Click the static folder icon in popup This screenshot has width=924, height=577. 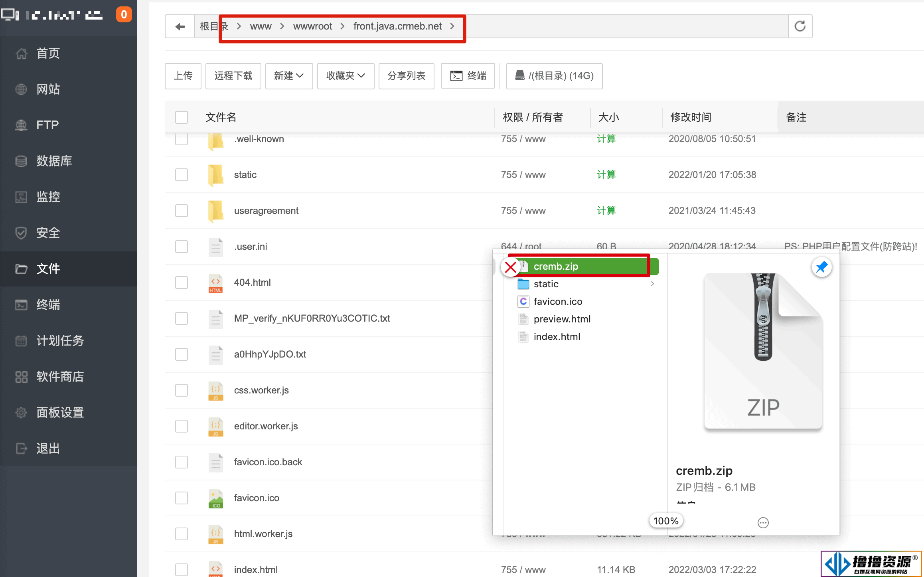point(523,284)
